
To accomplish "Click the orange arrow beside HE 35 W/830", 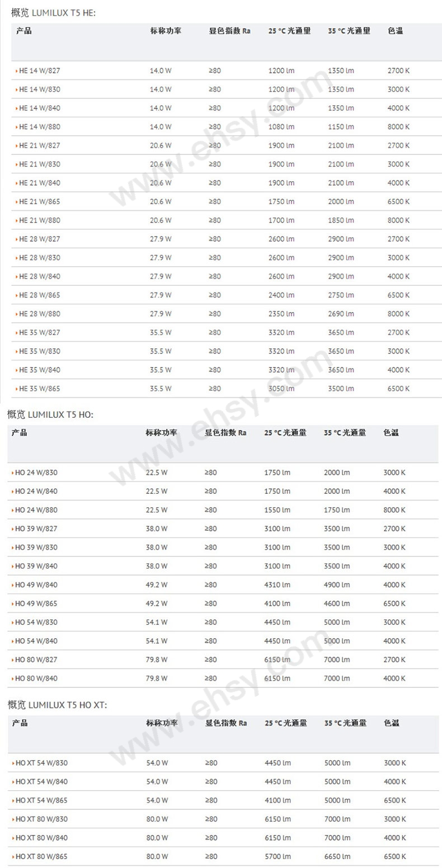I will pyautogui.click(x=16, y=351).
